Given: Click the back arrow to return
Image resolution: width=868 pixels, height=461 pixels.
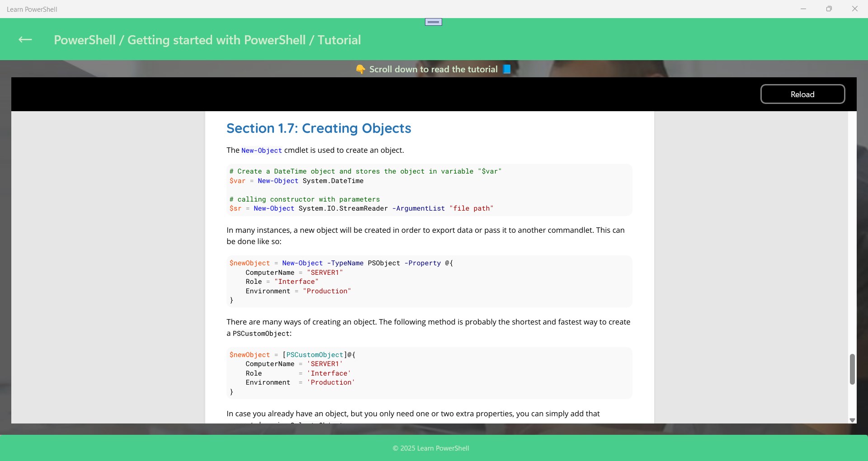Looking at the screenshot, I should (25, 40).
